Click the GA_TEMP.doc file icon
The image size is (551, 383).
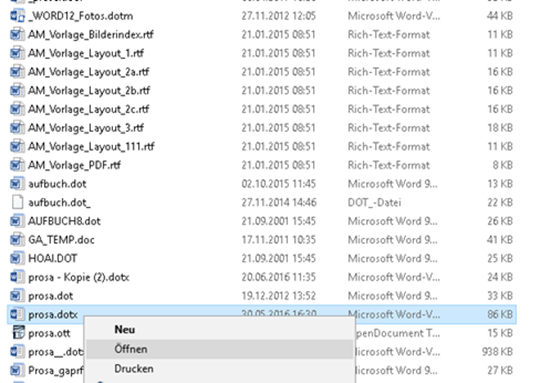[x=18, y=239]
